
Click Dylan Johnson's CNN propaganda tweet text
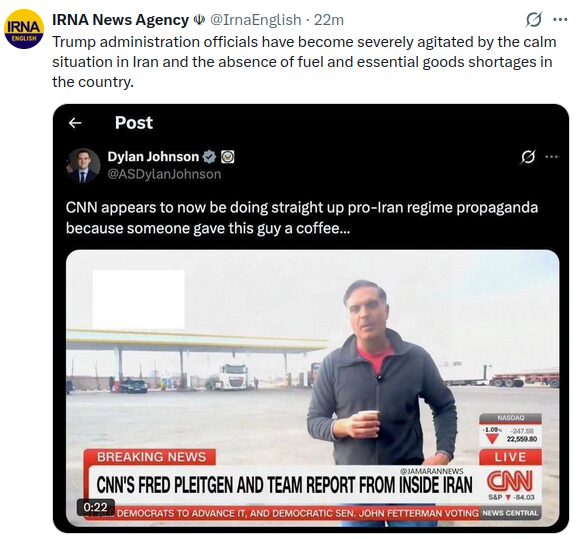[302, 218]
